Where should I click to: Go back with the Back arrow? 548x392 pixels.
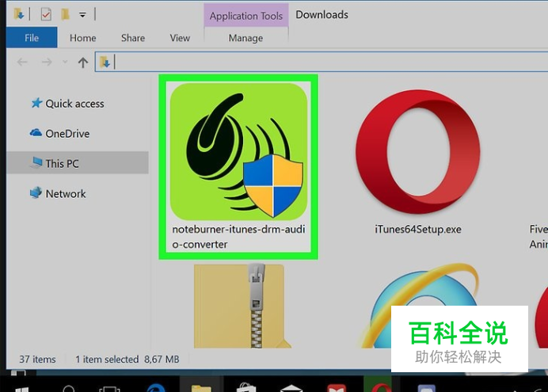point(22,63)
